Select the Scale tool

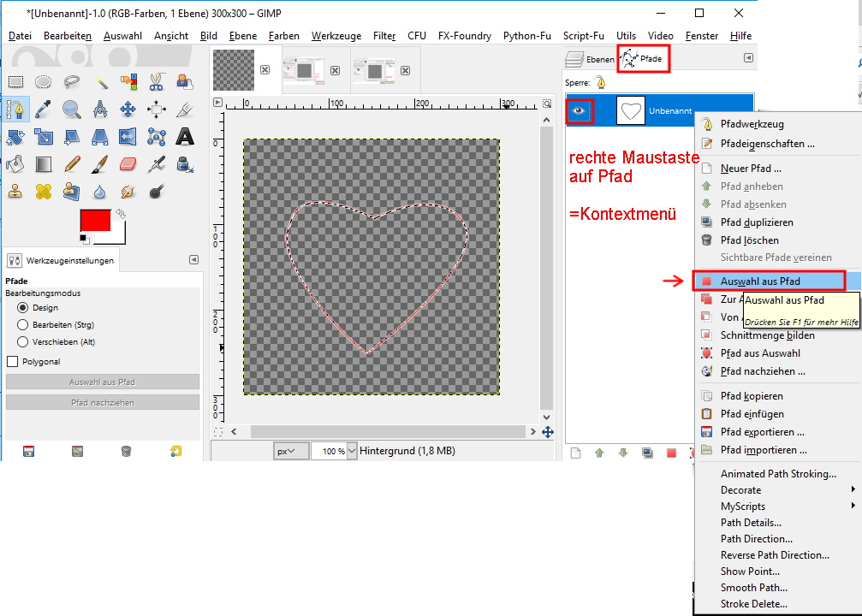44,137
